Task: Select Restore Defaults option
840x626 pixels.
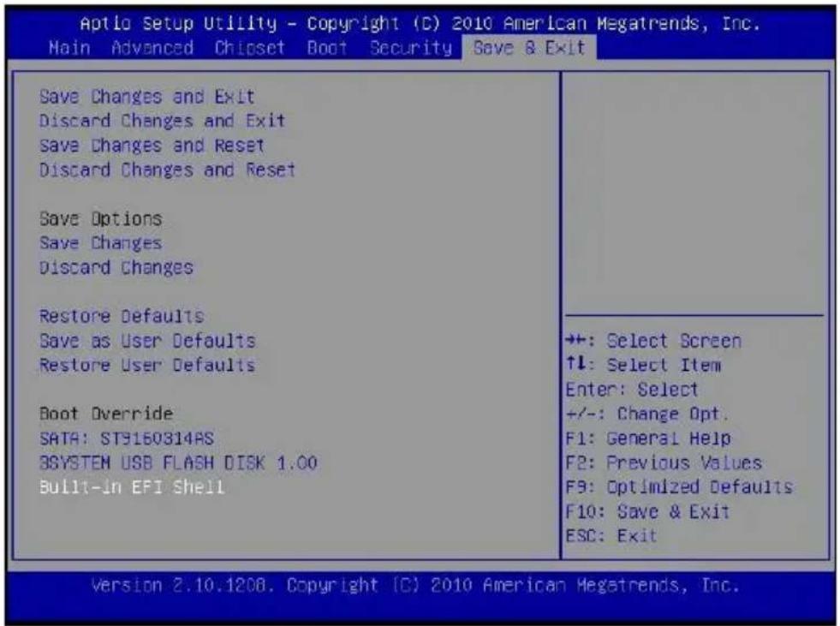Action: (x=122, y=316)
